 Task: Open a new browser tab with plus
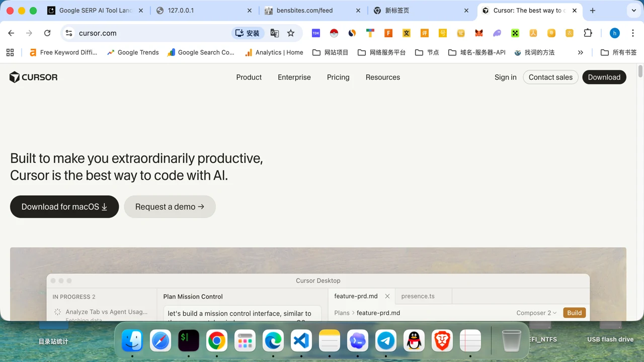point(593,11)
